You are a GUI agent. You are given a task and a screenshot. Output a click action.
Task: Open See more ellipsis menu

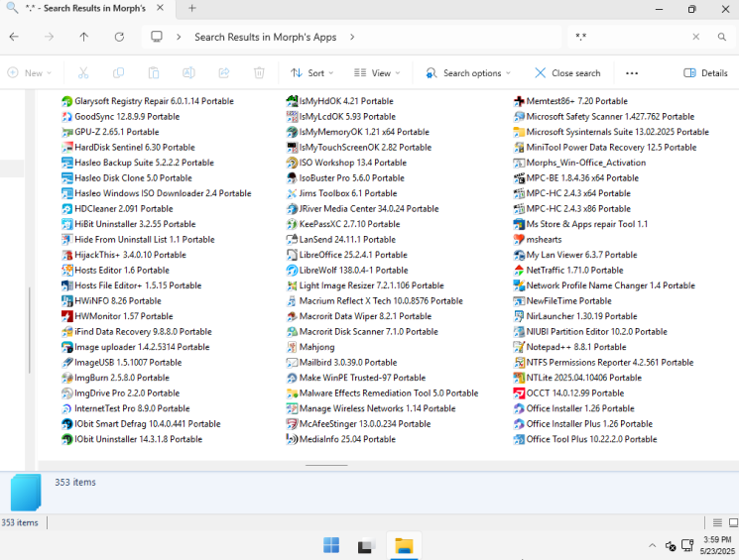[x=632, y=73]
